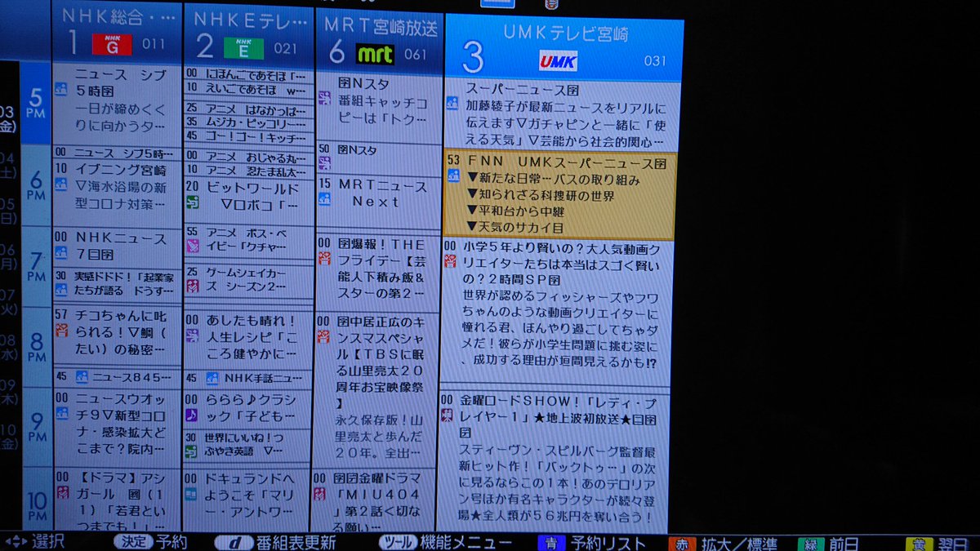Open the ゴー！ゴー！キッチン program entry

point(248,136)
